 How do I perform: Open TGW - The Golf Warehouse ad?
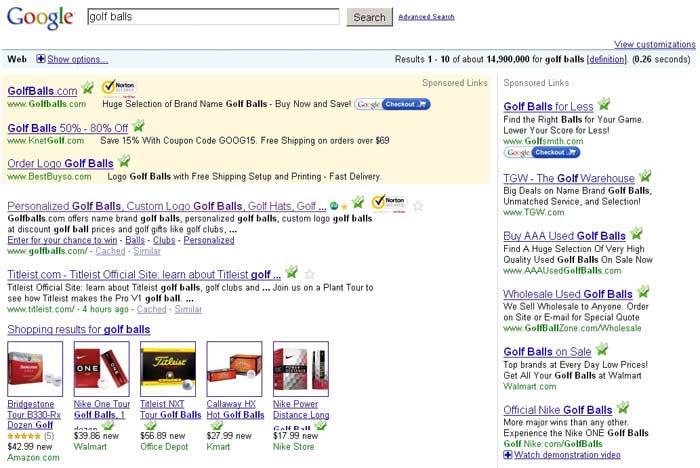click(569, 179)
